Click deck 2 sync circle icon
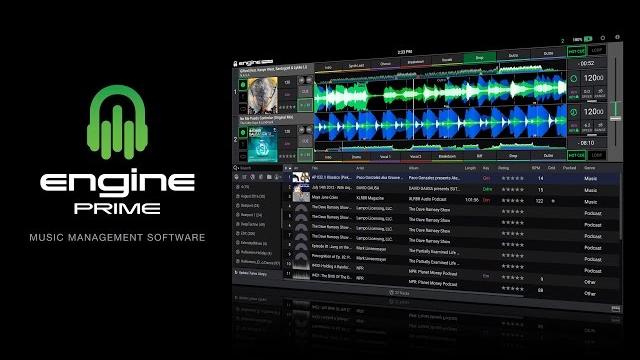Image resolution: width=640 pixels, height=360 pixels. [573, 111]
